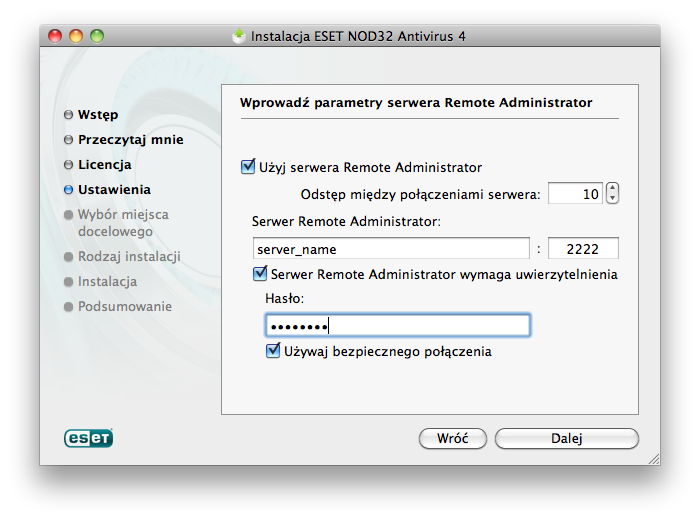Focus the Hasło password field
This screenshot has height=520, width=700.
pyautogui.click(x=397, y=325)
